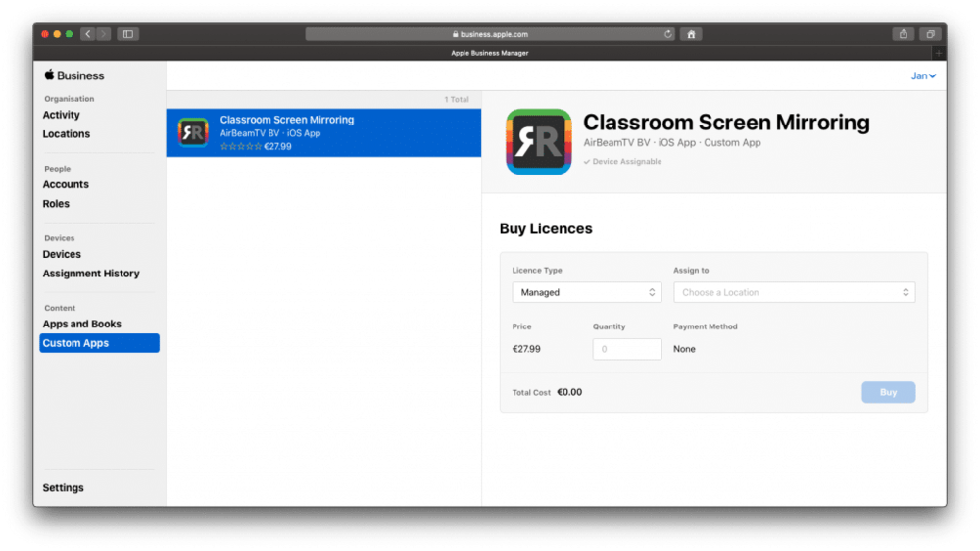Click the Buy button
Image resolution: width=980 pixels, height=551 pixels.
(x=888, y=392)
